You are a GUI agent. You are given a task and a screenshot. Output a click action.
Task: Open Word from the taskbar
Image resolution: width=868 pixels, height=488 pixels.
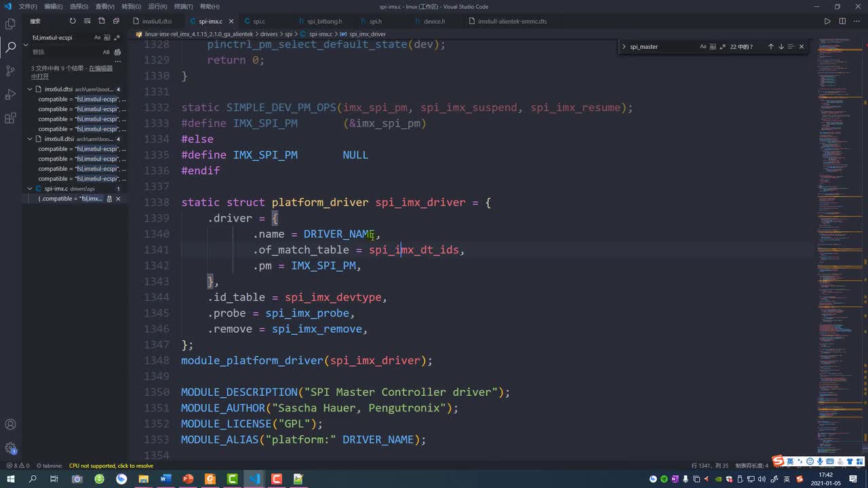click(165, 479)
